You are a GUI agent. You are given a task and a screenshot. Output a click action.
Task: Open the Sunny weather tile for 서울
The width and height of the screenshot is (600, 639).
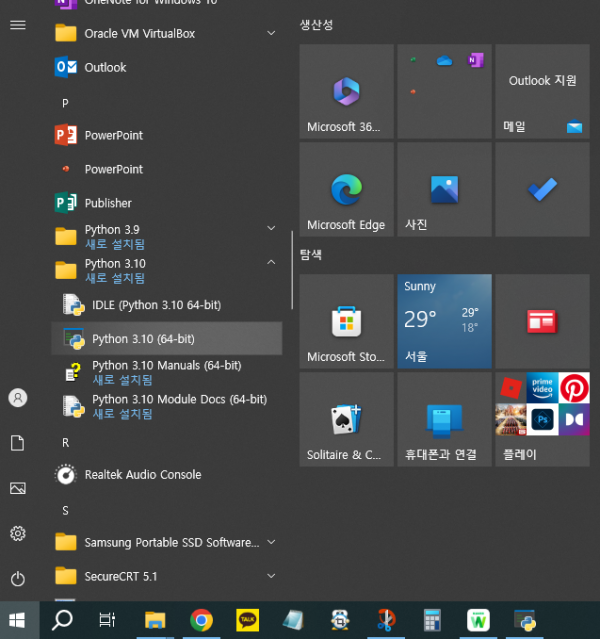[444, 321]
